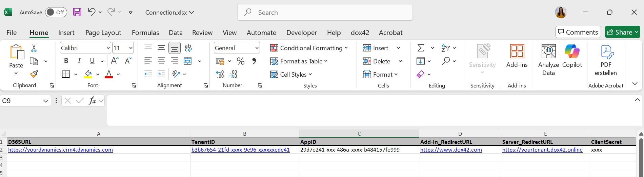Expand Conditional Formatting menu
The image size is (644, 177).
309,48
